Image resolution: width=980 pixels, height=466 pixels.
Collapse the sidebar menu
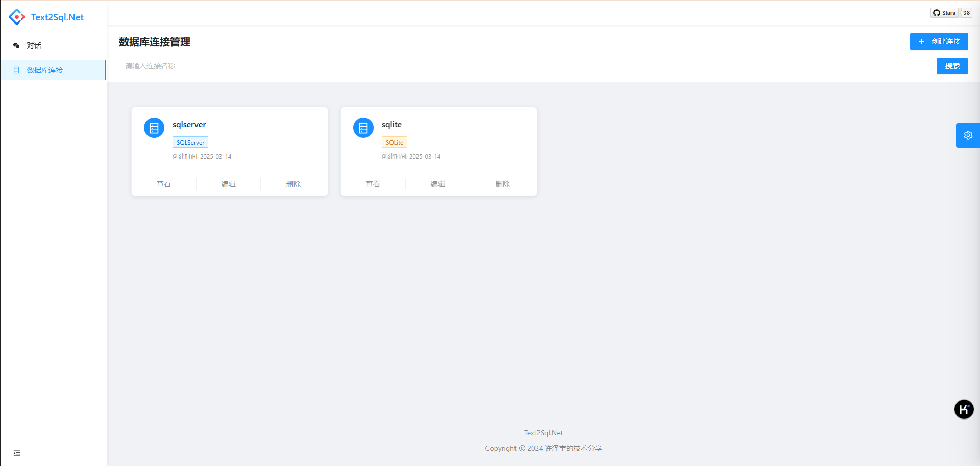point(17,453)
